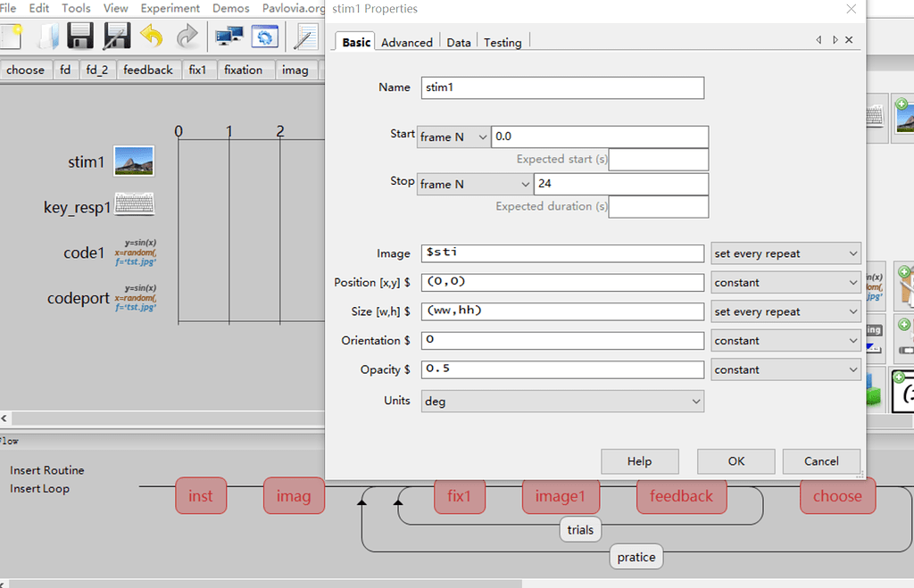Image resolution: width=914 pixels, height=588 pixels.
Task: Open experiment settings via the gear icon
Action: [262, 34]
